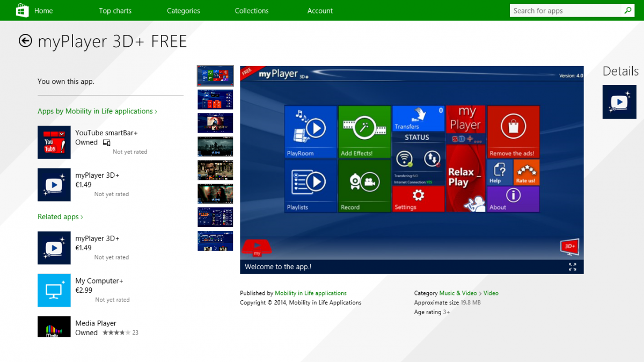
Task: Open the Mobility in Life applications publisher link
Action: tap(311, 293)
